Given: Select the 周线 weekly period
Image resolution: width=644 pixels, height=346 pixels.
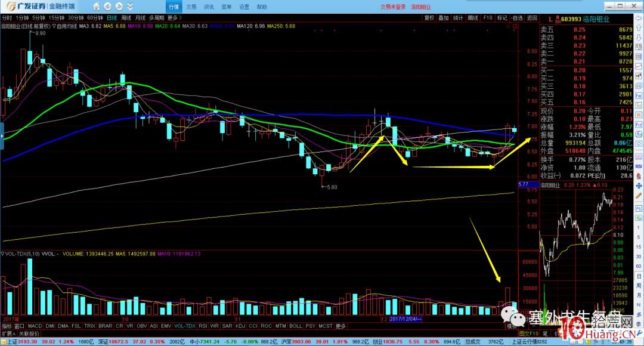Looking at the screenshot, I should pos(126,18).
